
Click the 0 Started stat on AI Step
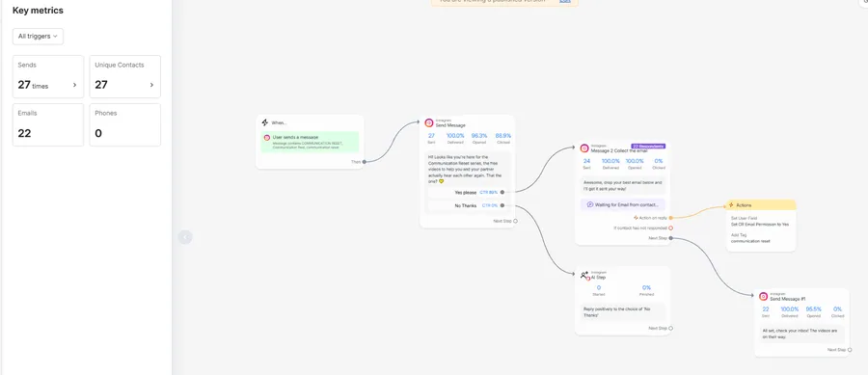pyautogui.click(x=598, y=290)
